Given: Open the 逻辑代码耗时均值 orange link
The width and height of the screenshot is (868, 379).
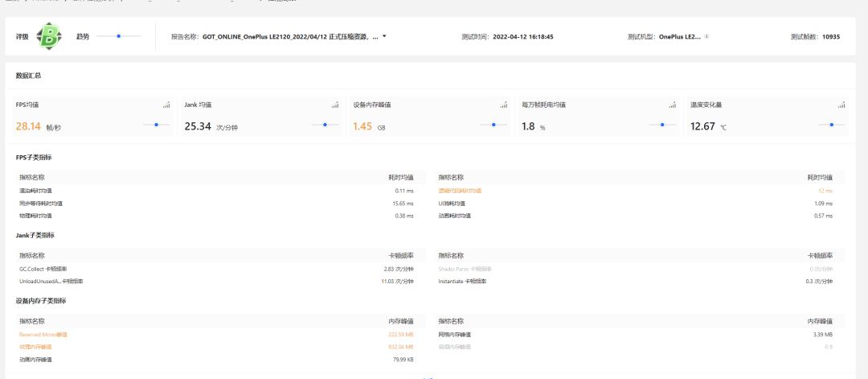Looking at the screenshot, I should [x=460, y=191].
